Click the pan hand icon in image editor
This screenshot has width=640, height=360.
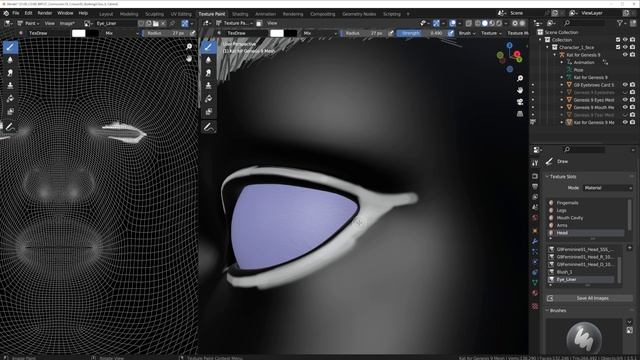(x=189, y=59)
